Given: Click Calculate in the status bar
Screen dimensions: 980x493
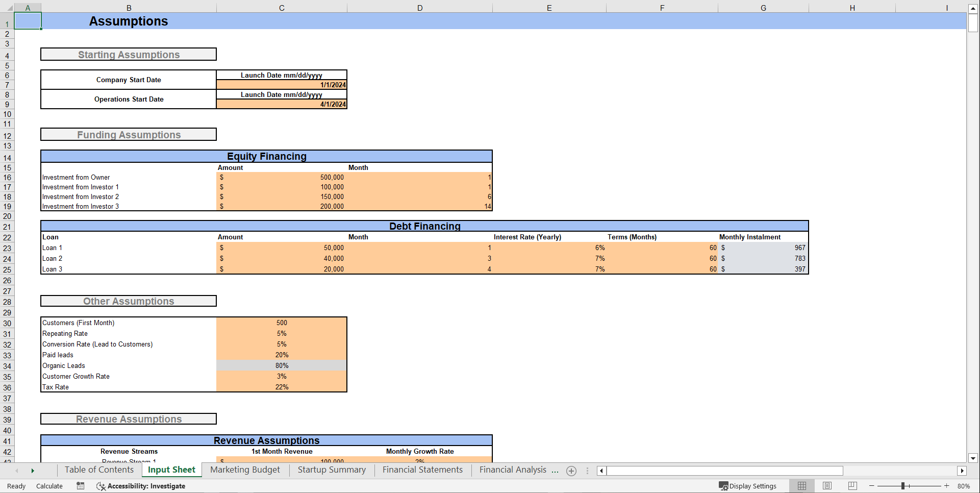Looking at the screenshot, I should (49, 486).
